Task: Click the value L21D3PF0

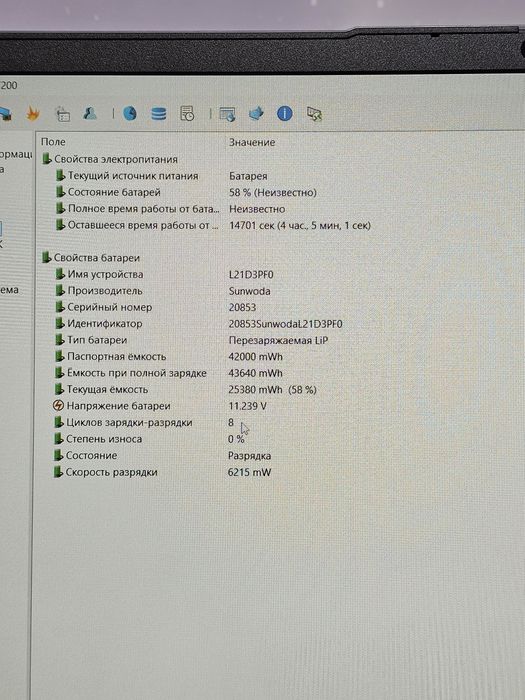Action: pyautogui.click(x=251, y=275)
